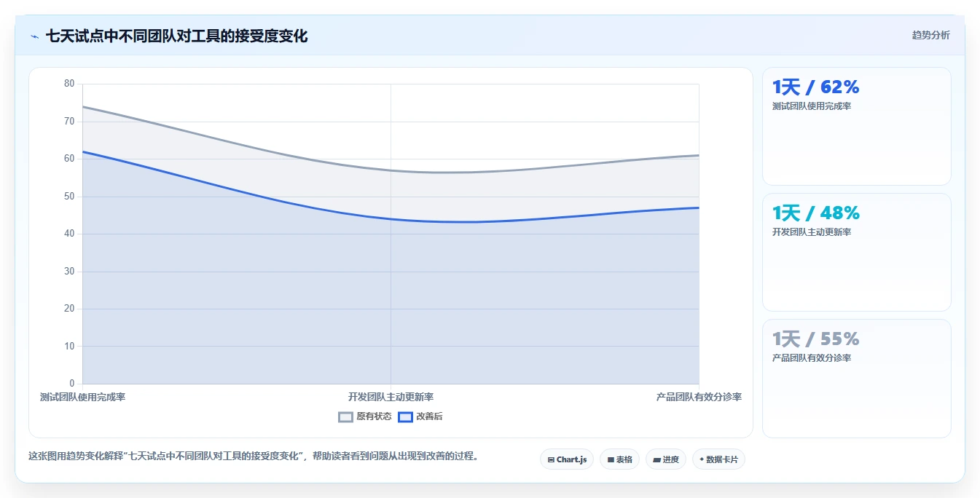Viewport: 980px width, 498px height.
Task: Click the chart title 七天试点中不同团队对工具的接受度变化
Action: pos(176,36)
